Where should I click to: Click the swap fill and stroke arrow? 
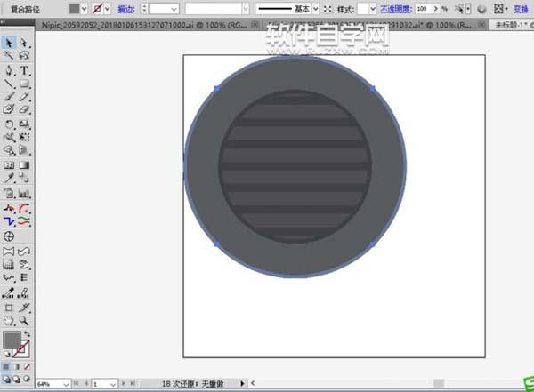coord(27,334)
